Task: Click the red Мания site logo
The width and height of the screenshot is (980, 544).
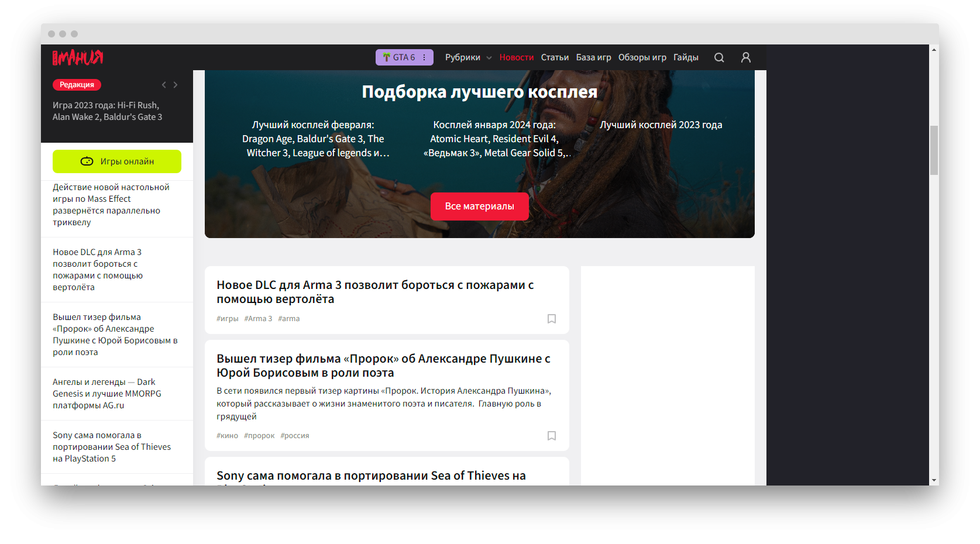Action: [x=77, y=57]
